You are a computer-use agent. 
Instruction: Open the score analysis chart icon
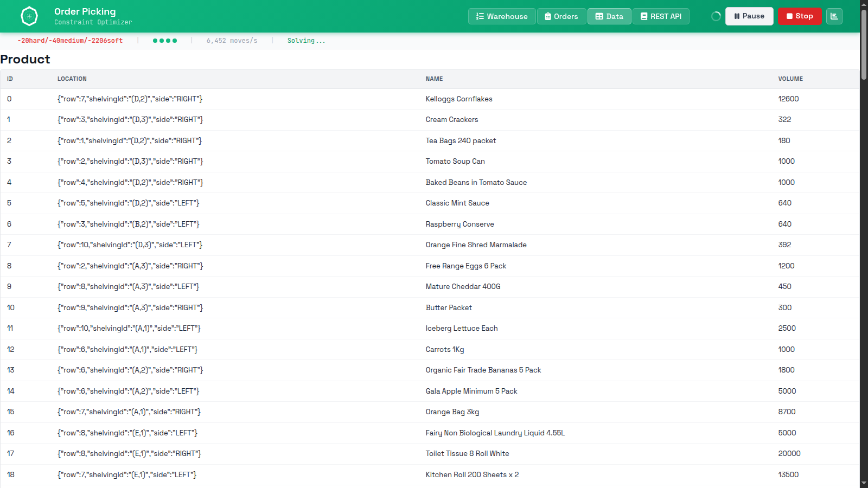click(x=834, y=16)
